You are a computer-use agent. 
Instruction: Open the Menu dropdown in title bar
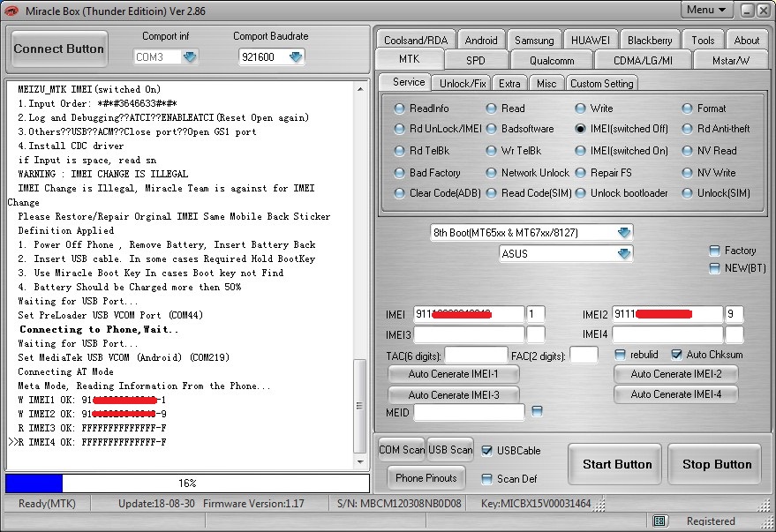(706, 10)
